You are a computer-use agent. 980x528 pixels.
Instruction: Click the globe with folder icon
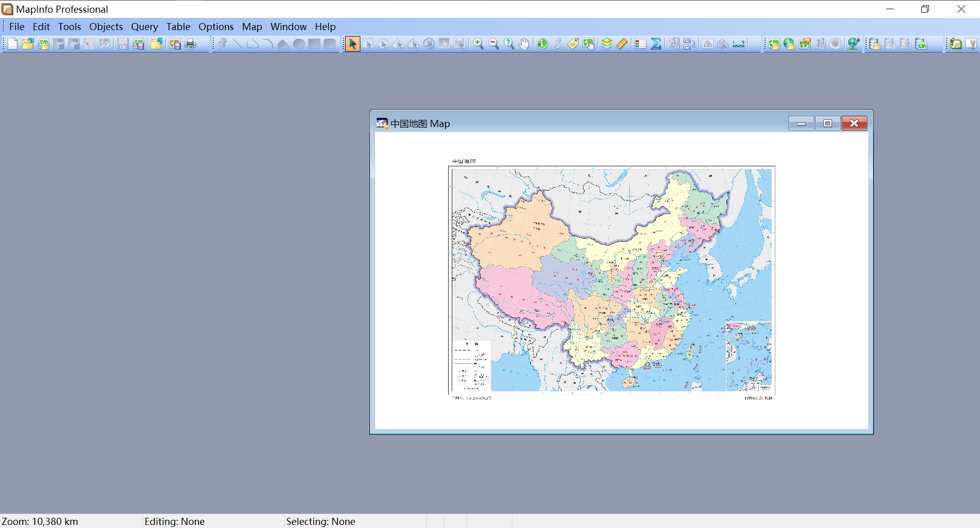789,44
